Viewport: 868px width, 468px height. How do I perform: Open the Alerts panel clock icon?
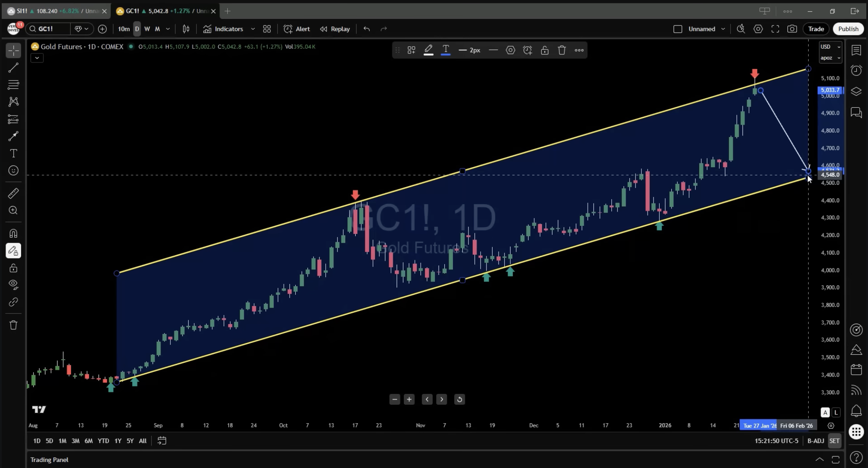point(856,70)
